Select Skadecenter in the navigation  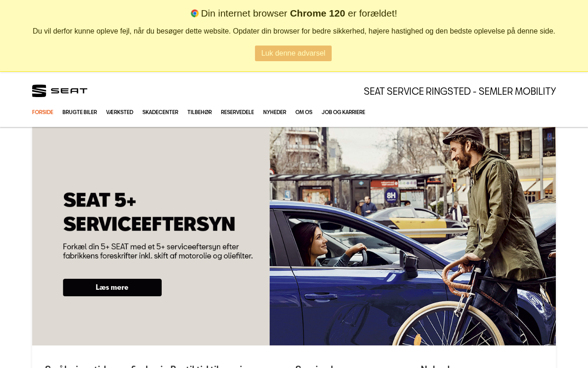point(160,112)
